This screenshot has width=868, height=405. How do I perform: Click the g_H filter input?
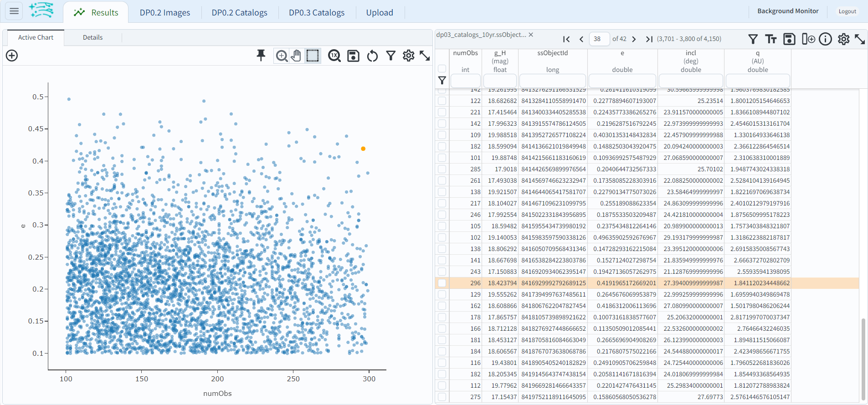pyautogui.click(x=500, y=81)
